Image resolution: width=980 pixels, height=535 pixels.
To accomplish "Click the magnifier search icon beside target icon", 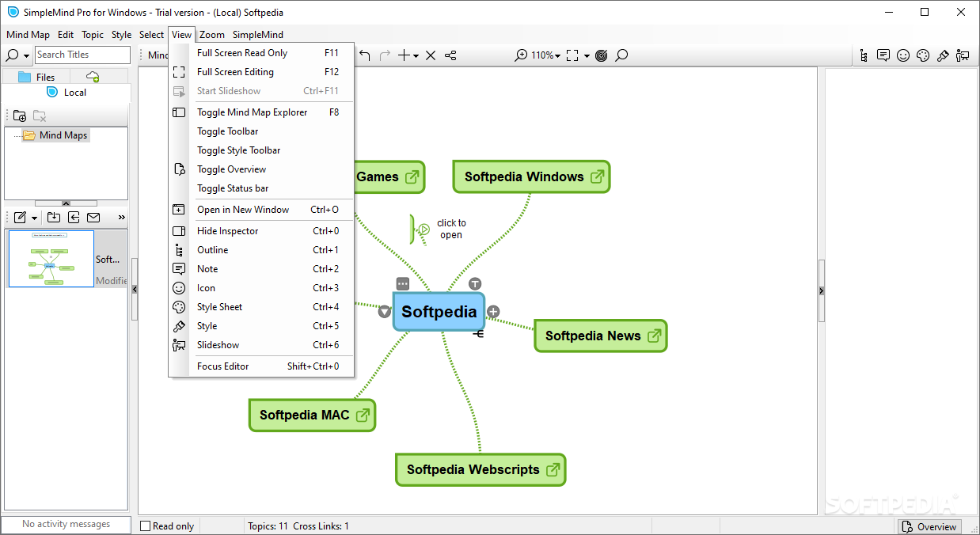I will click(622, 55).
